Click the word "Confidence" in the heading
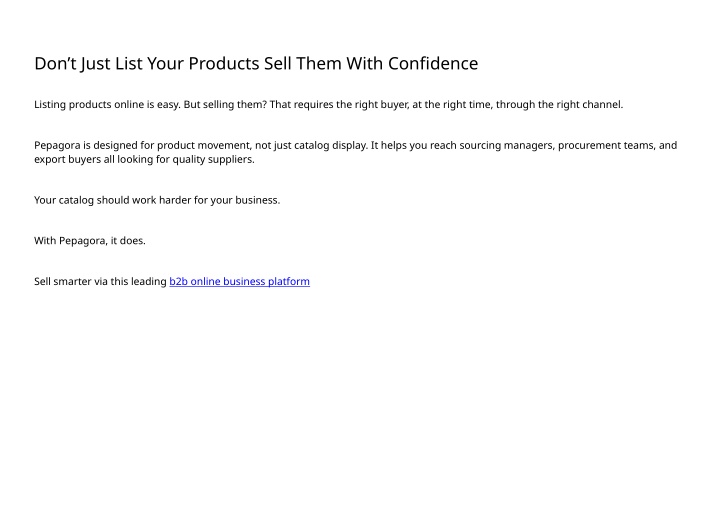This screenshot has width=720, height=509. (433, 63)
